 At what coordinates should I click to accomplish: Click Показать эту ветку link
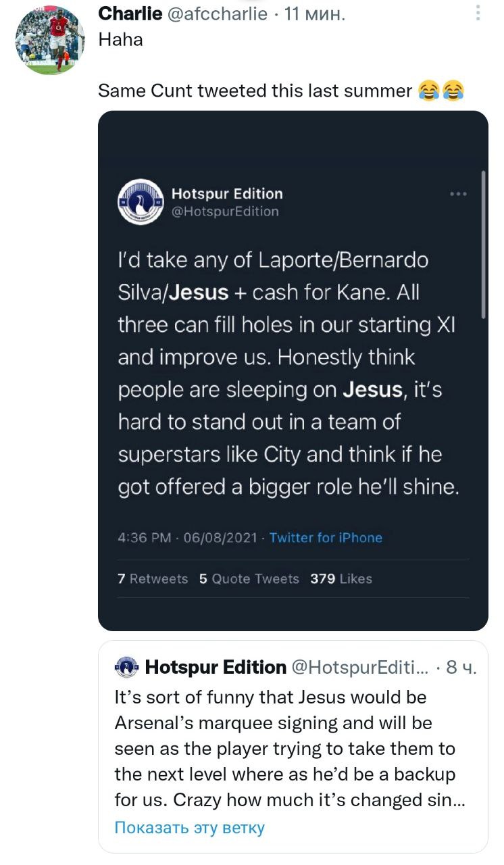click(189, 827)
